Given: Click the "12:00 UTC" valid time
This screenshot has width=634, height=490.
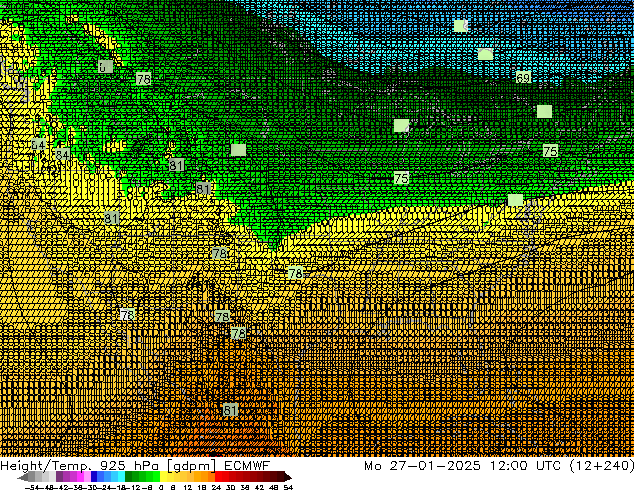Looking at the screenshot, I should click(x=526, y=466).
